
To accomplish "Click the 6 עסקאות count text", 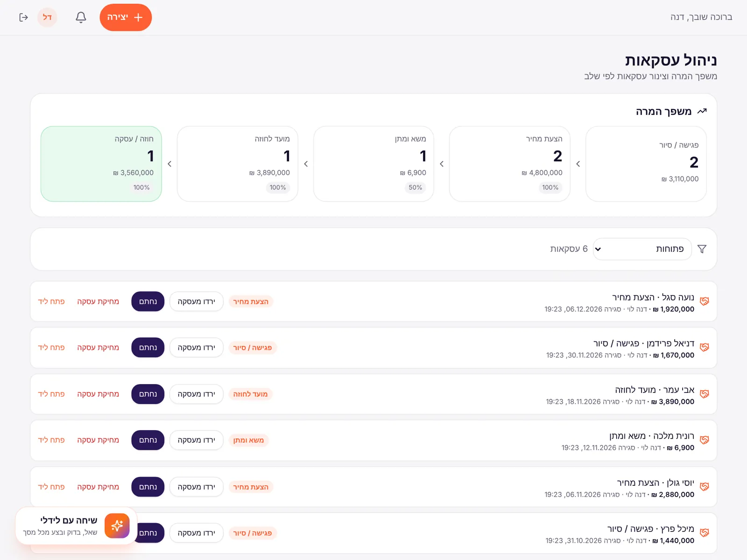I will (x=569, y=249).
